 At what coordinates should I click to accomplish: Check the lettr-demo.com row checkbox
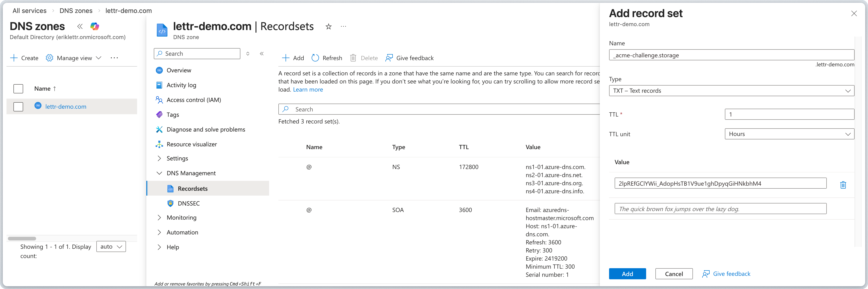coord(18,107)
